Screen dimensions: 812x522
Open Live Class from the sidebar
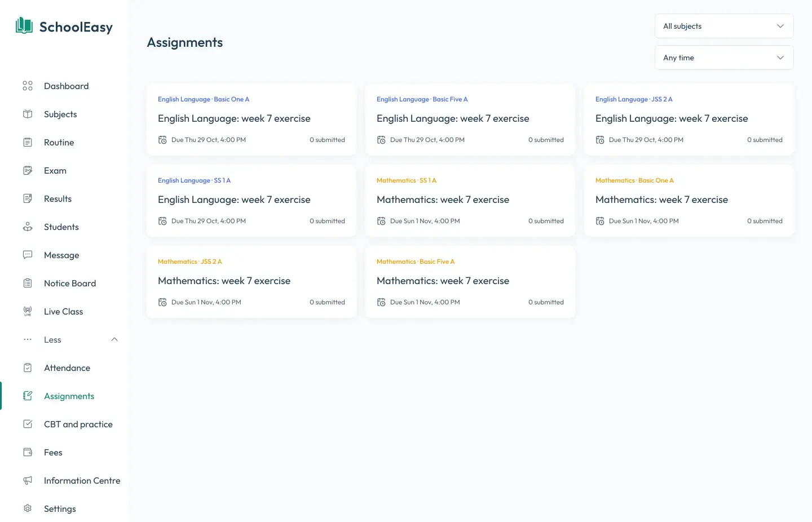click(x=64, y=311)
